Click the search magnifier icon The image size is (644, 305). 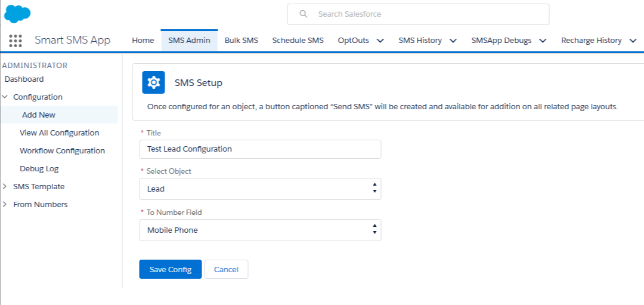click(304, 14)
